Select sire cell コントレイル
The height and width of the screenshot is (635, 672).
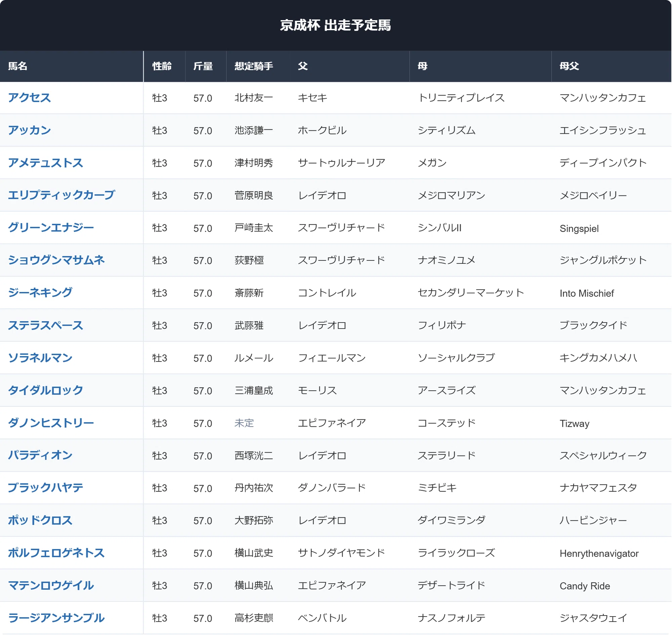(327, 293)
